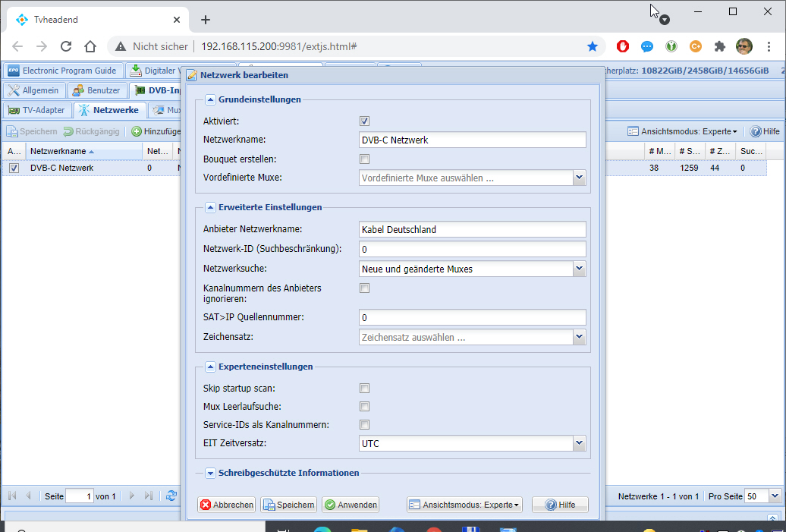Open the Vordefinierte Muxe dropdown
The width and height of the screenshot is (786, 532).
580,178
